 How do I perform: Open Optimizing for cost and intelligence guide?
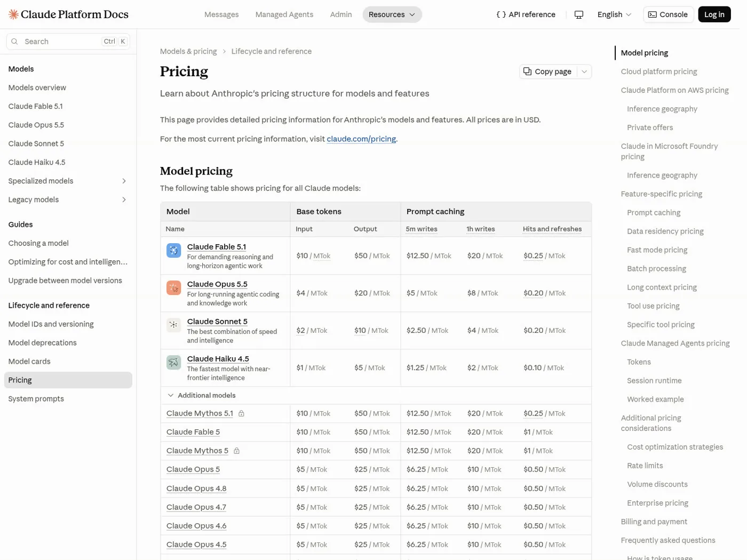[x=68, y=262]
